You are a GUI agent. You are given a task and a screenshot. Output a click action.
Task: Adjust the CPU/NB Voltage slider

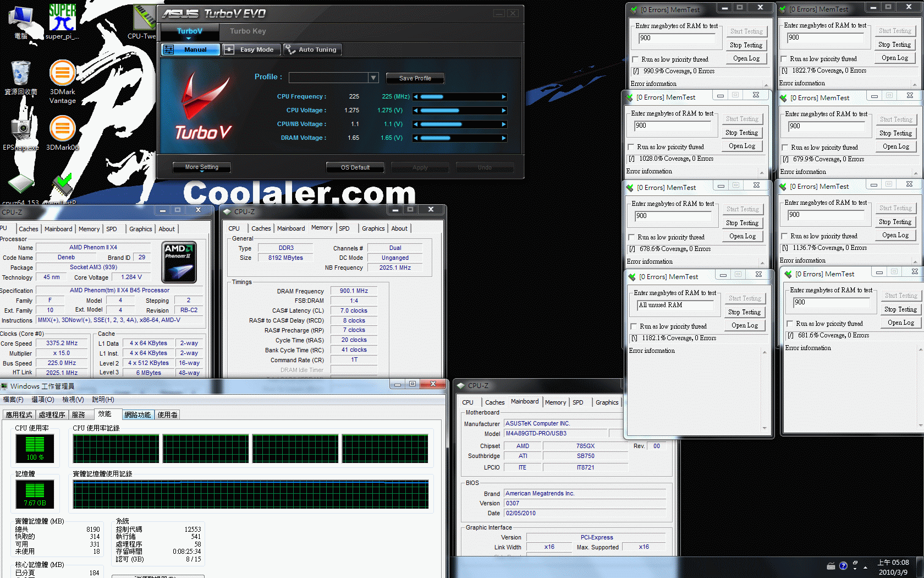(460, 124)
